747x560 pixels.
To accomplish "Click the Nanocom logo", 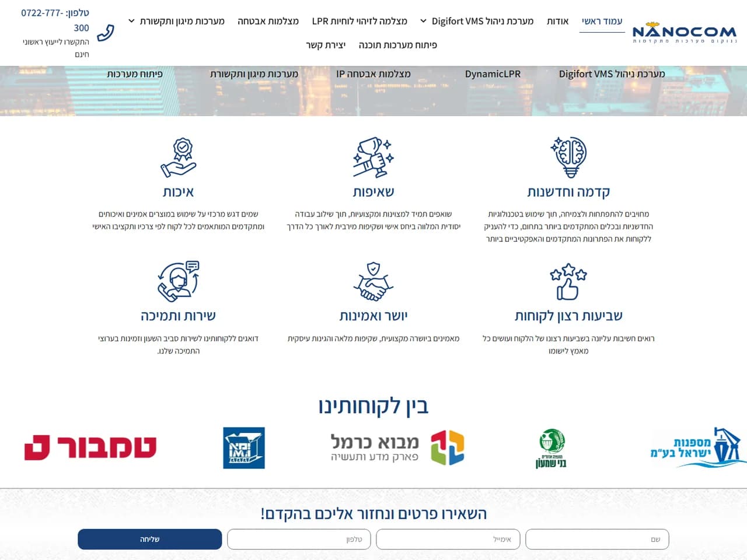I will click(x=685, y=33).
